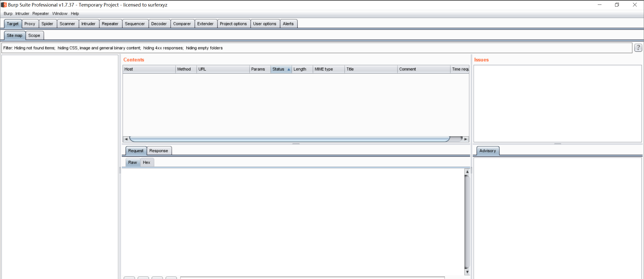
Task: Click the Status column sort arrow
Action: pyautogui.click(x=289, y=69)
